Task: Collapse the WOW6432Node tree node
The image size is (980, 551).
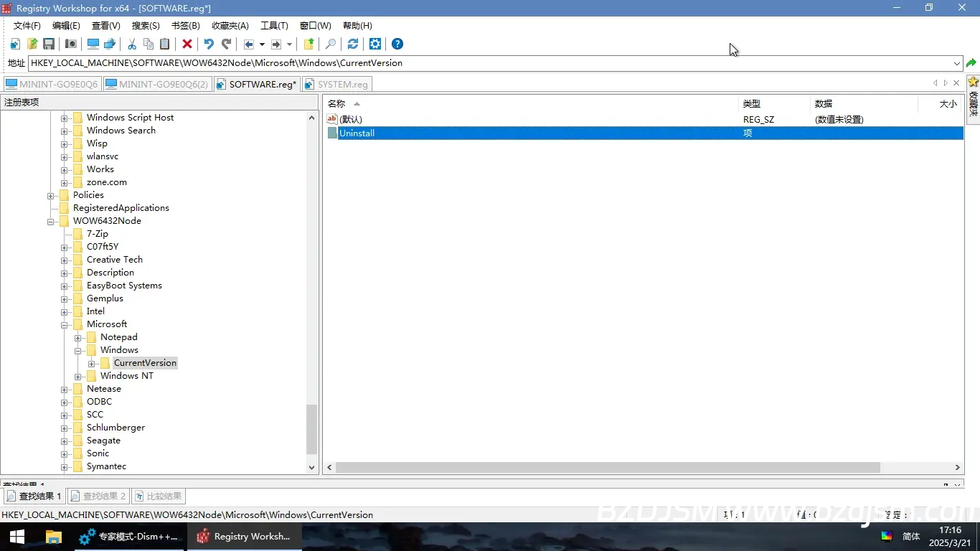Action: [51, 221]
